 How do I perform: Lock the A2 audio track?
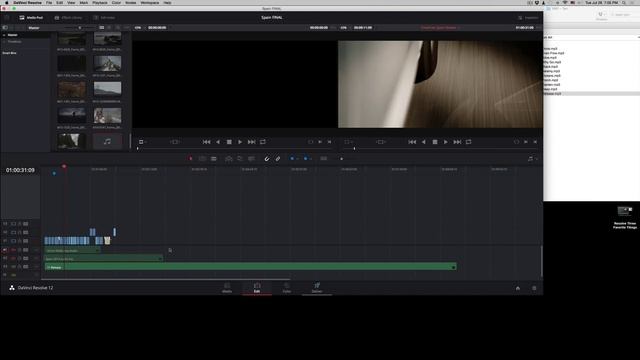pyautogui.click(x=19, y=258)
